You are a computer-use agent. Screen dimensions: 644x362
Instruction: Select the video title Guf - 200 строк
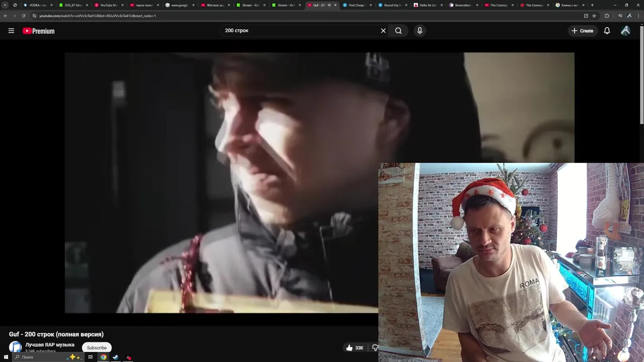coord(56,334)
